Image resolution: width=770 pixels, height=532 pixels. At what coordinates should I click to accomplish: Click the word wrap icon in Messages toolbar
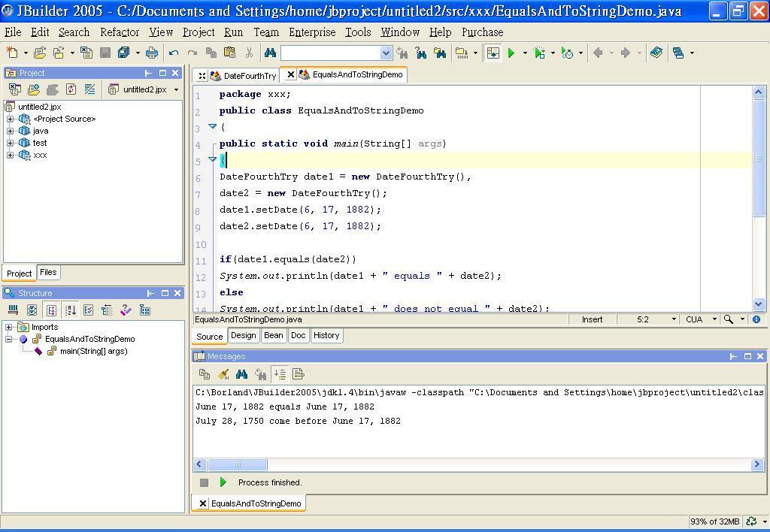point(298,374)
